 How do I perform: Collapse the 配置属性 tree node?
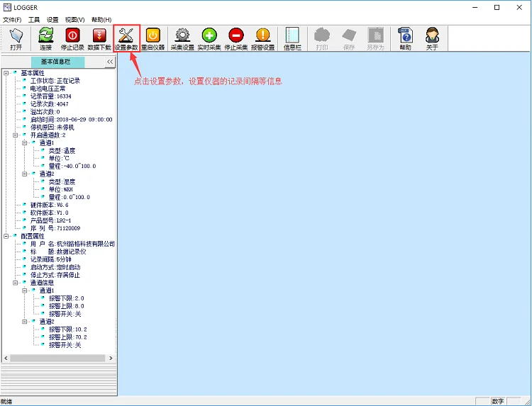(6, 236)
